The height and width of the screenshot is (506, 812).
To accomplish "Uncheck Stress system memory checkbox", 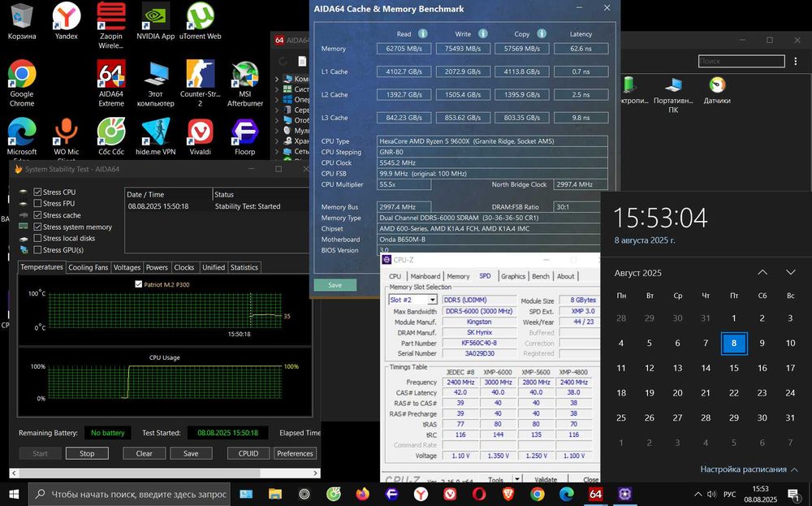I will point(37,227).
